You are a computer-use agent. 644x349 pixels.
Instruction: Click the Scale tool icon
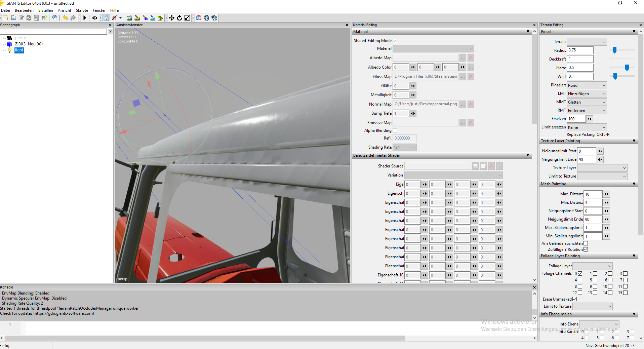coord(187,18)
